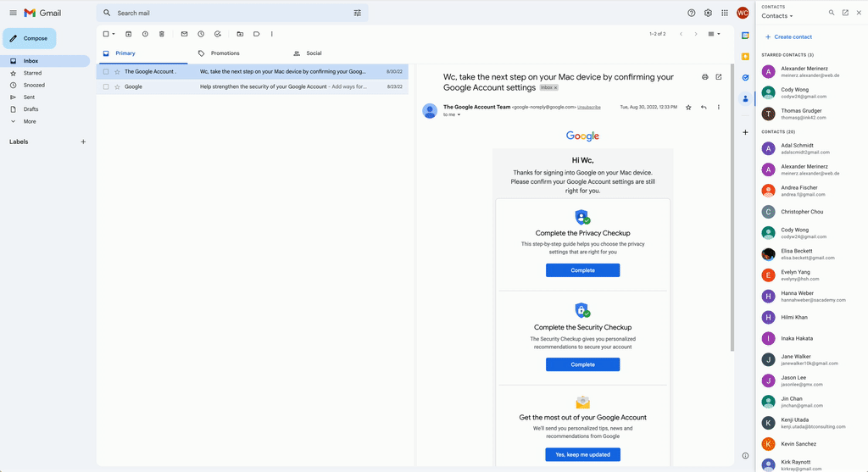Mark as unread with envelope icon

point(184,34)
